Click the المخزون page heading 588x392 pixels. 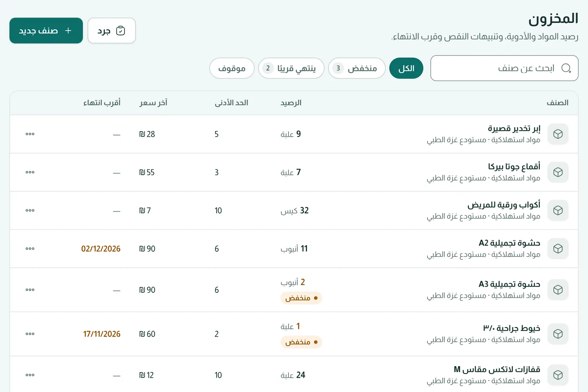[x=553, y=19]
